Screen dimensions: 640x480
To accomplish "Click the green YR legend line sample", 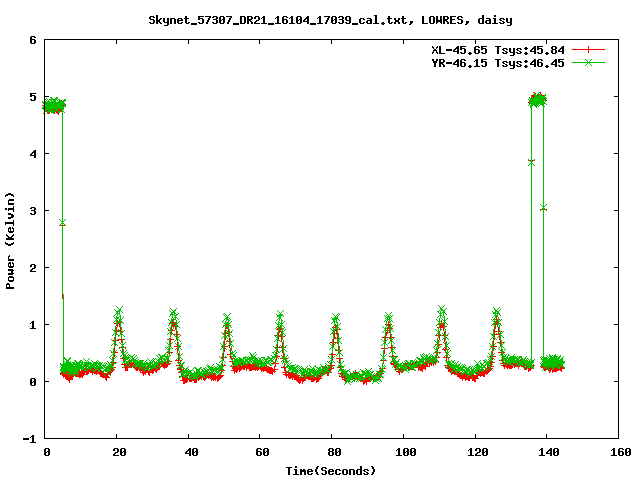I will [588, 62].
